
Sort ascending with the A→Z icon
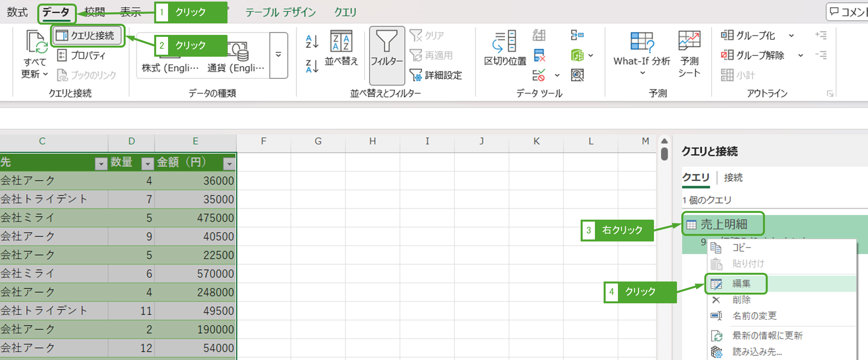pos(312,41)
